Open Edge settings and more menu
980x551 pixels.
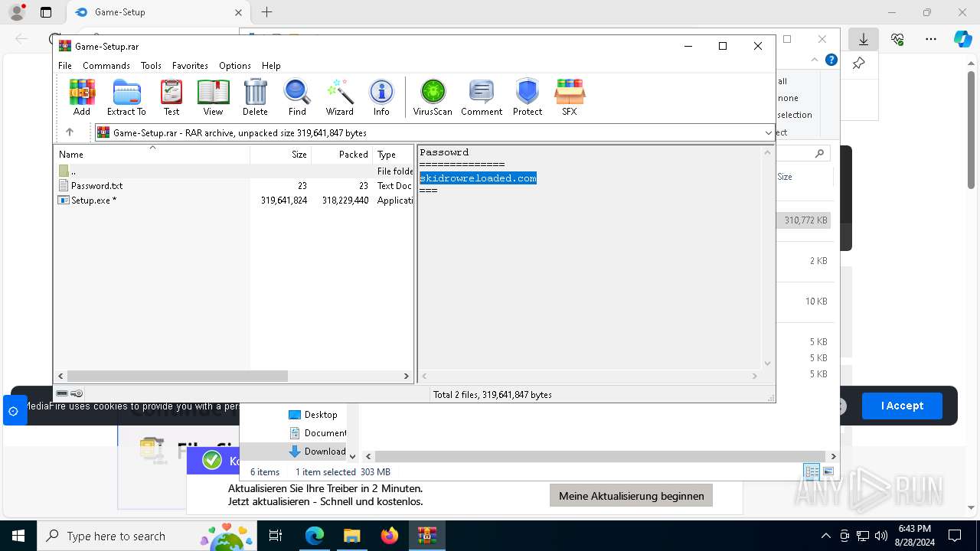pos(930,39)
